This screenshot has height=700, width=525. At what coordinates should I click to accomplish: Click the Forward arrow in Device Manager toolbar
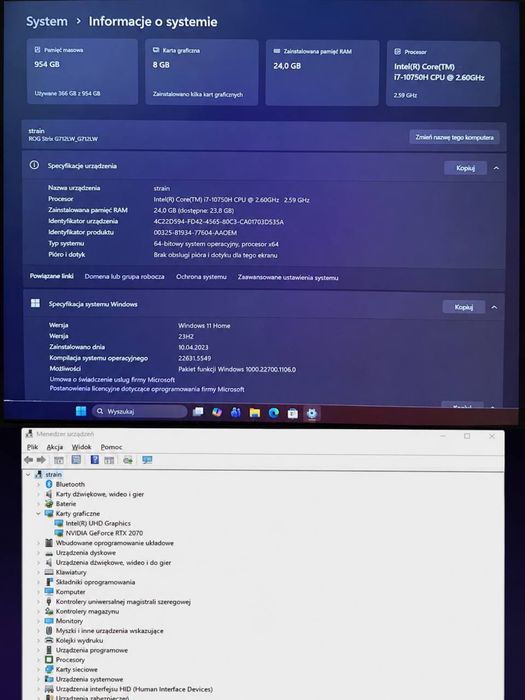click(x=41, y=460)
